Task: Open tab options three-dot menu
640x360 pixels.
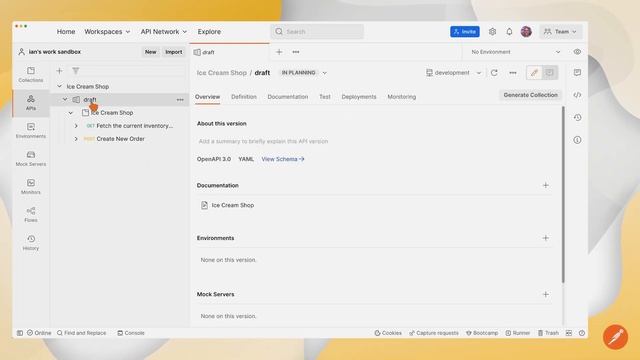Action: (296, 52)
